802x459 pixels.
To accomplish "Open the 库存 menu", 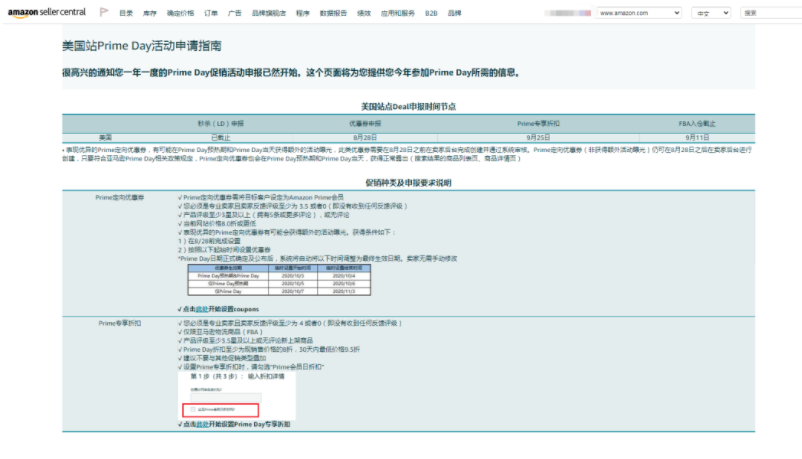I will click(x=149, y=13).
